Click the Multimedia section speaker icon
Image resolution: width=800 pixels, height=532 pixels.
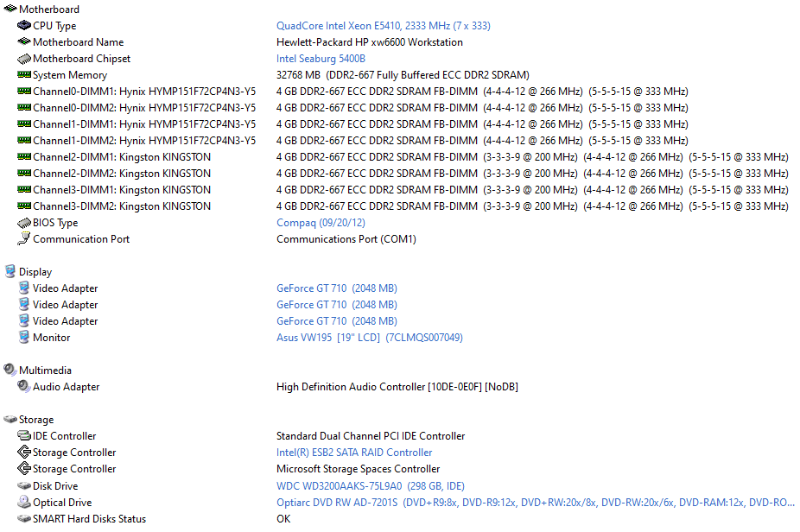coord(10,370)
